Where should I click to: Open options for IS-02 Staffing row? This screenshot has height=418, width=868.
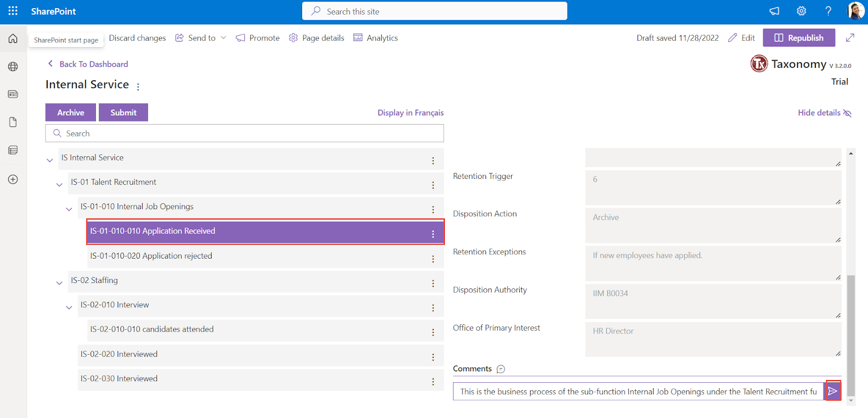(433, 283)
